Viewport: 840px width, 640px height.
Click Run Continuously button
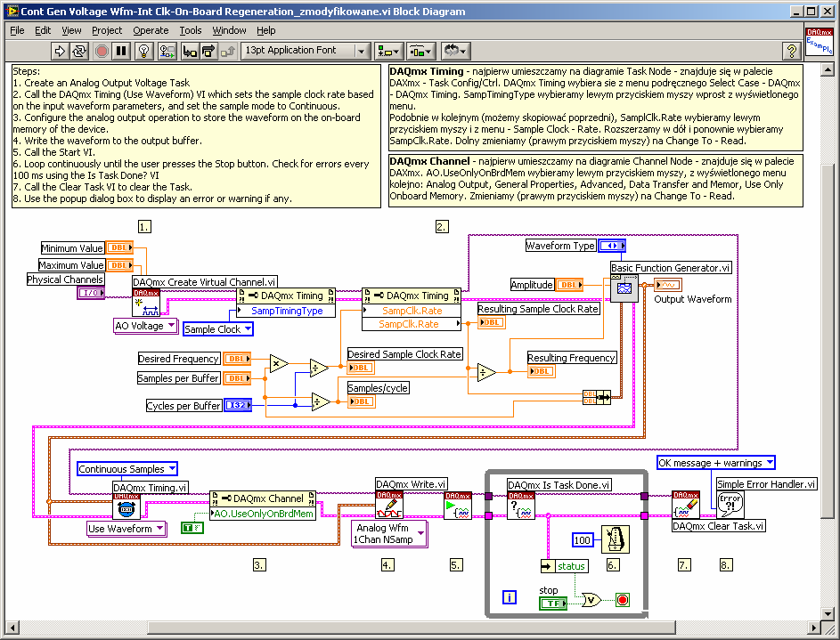point(80,52)
